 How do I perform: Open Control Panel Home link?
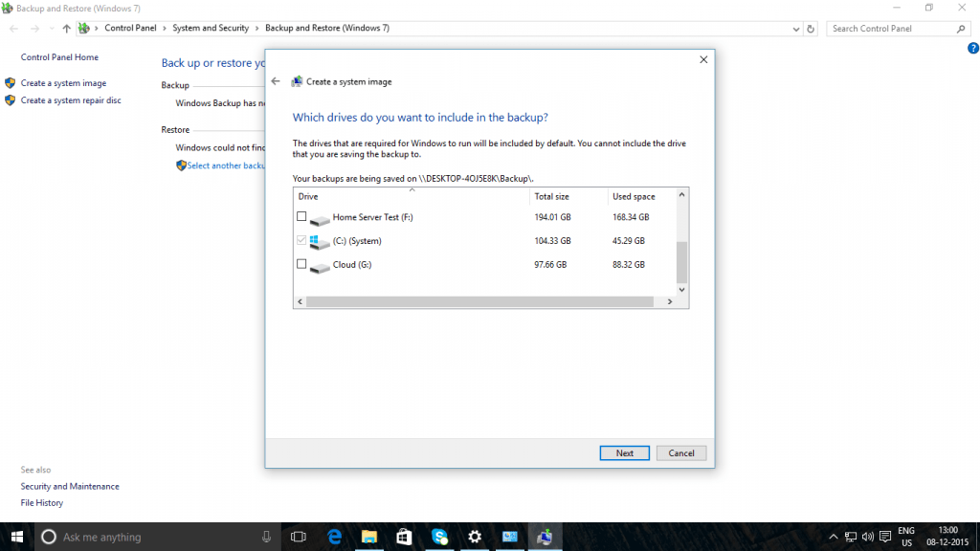[59, 56]
